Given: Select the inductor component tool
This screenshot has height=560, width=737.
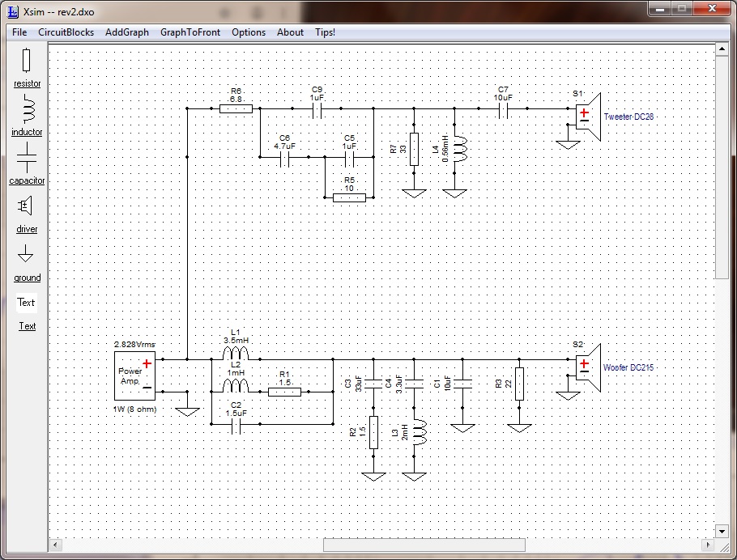Looking at the screenshot, I should (x=28, y=108).
